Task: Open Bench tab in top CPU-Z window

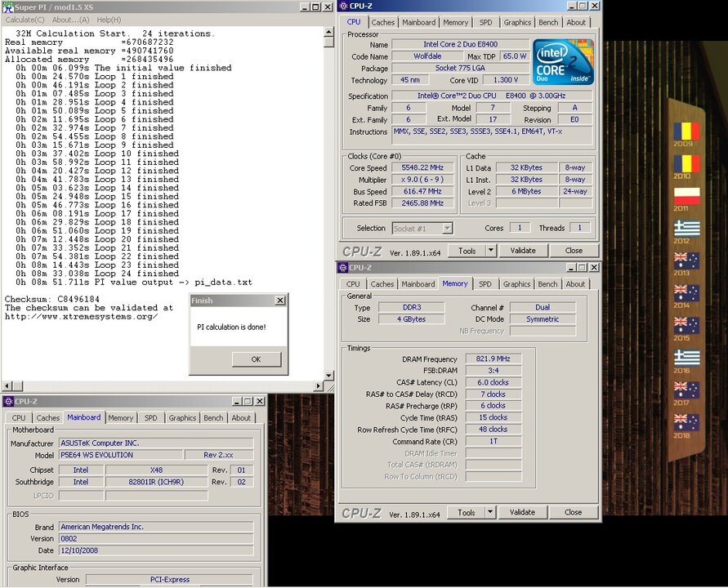Action: 548,22
